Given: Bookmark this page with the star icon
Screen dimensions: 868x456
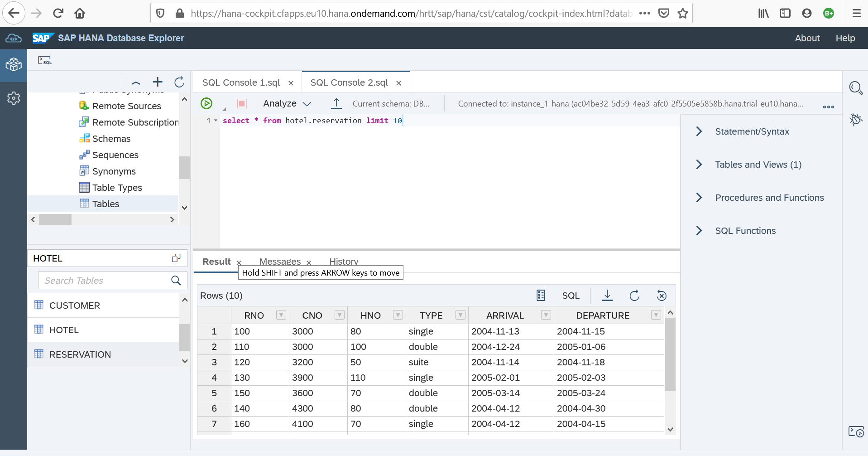Looking at the screenshot, I should pos(683,13).
